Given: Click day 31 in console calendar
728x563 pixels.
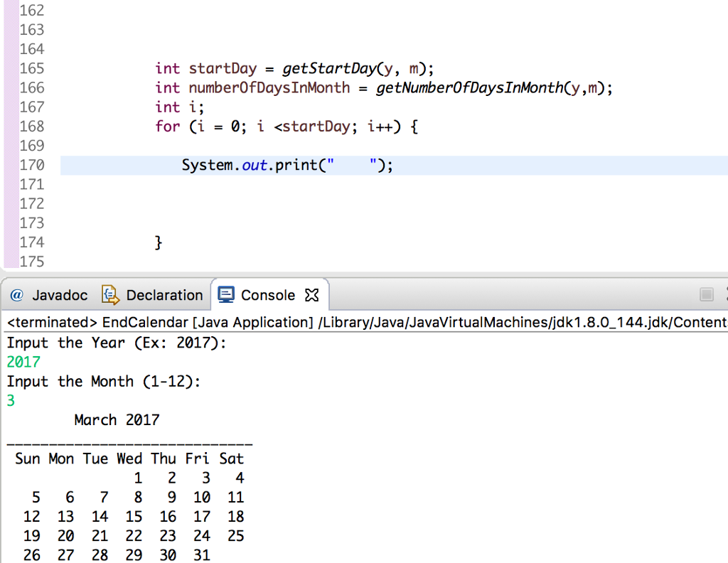Looking at the screenshot, I should [202, 555].
